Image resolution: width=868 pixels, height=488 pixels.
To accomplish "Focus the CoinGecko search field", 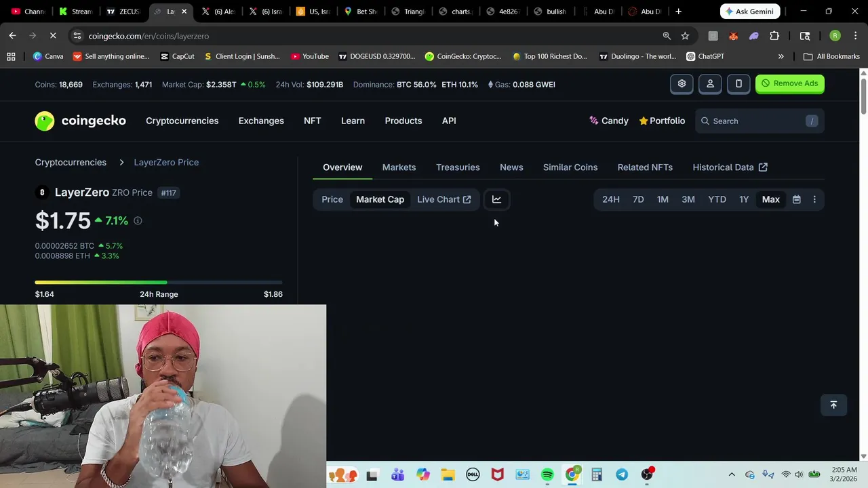I will click(x=759, y=121).
